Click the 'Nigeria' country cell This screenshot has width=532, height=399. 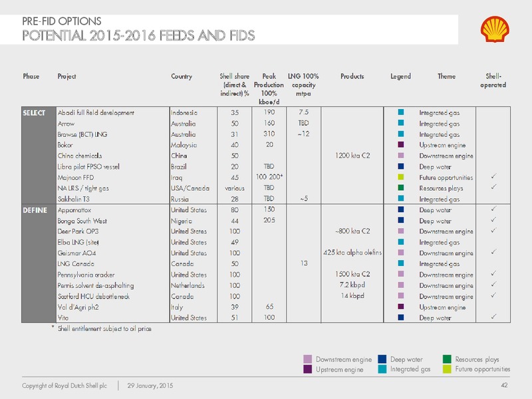[182, 221]
